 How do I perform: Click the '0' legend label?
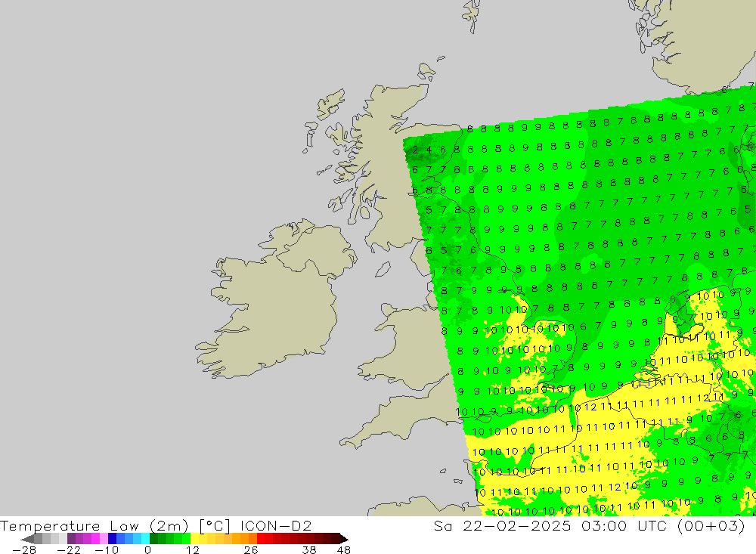tap(148, 550)
